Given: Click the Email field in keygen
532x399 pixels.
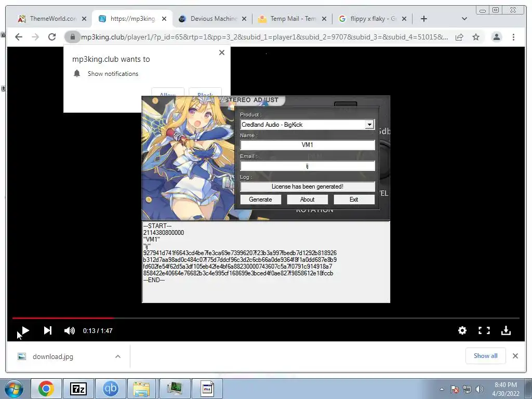Looking at the screenshot, I should [308, 166].
